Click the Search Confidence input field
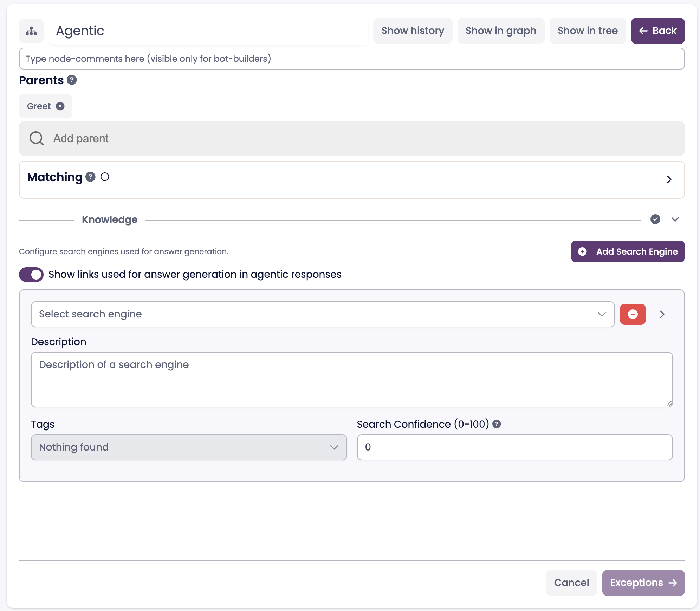The height and width of the screenshot is (611, 700). coord(514,447)
